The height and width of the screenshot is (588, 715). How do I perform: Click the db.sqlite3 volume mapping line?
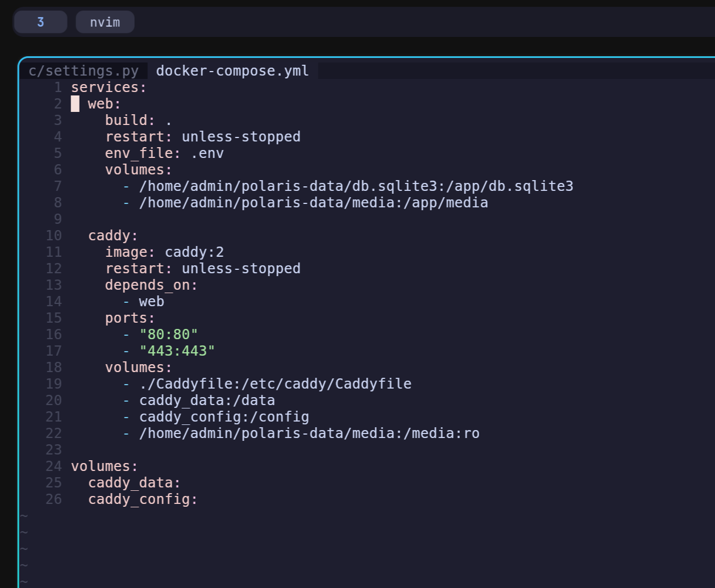[x=348, y=186]
